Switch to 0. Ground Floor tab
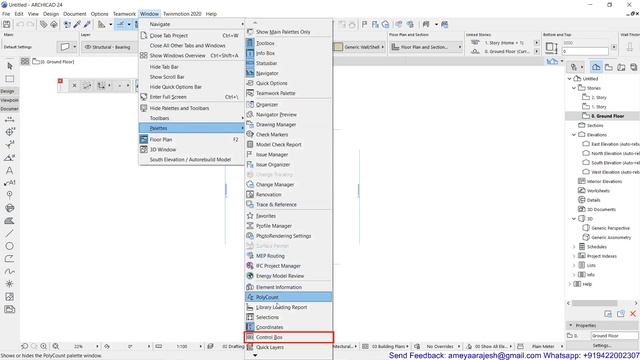 coord(53,62)
